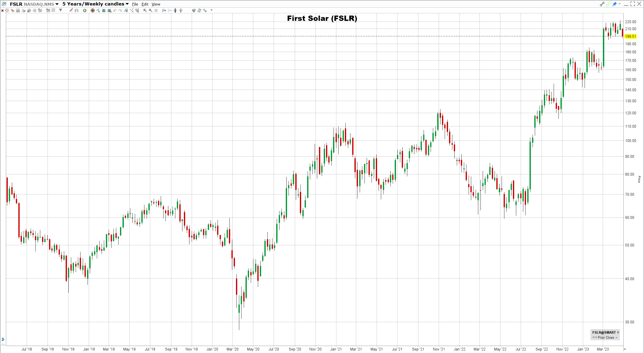644x353 pixels.
Task: Toggle the blue pin window icon
Action: (615, 4)
